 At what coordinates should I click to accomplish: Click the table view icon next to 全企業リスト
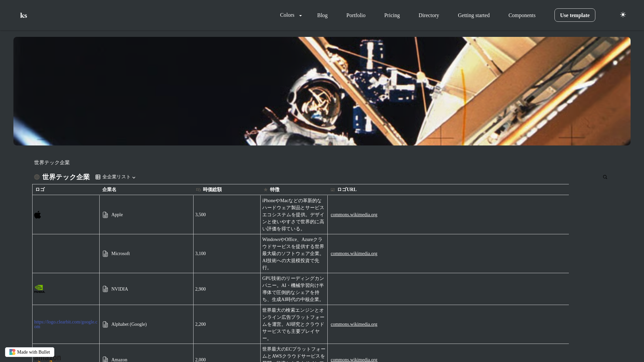click(x=98, y=177)
